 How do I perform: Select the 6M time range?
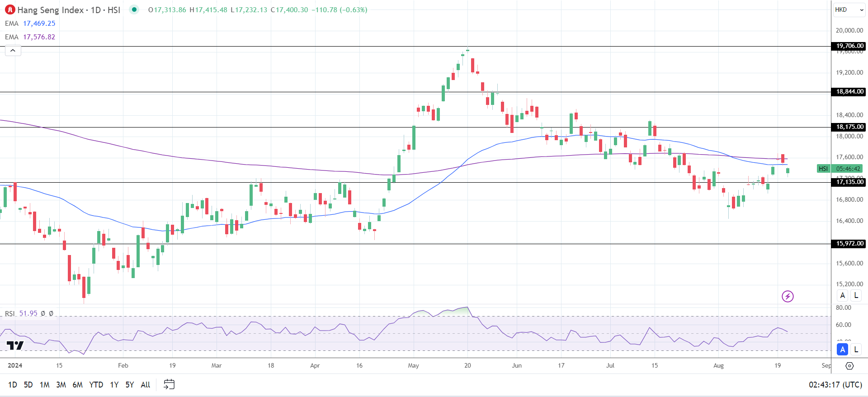[78, 385]
